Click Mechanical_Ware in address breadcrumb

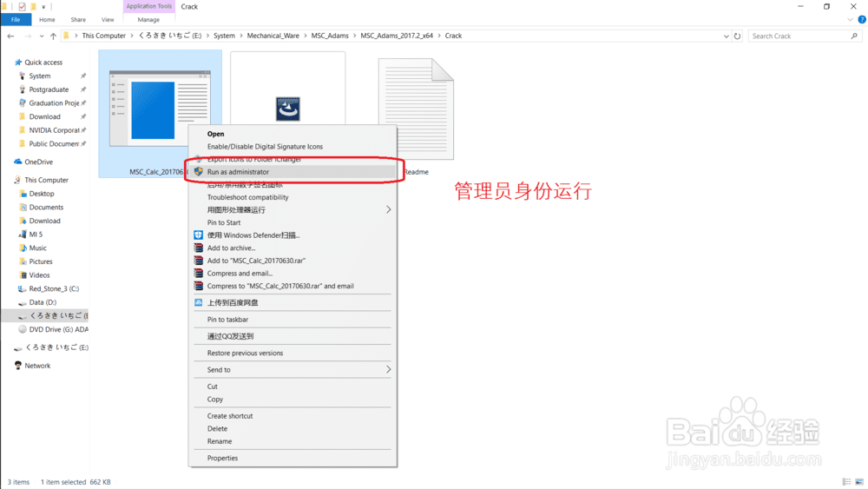(x=273, y=36)
